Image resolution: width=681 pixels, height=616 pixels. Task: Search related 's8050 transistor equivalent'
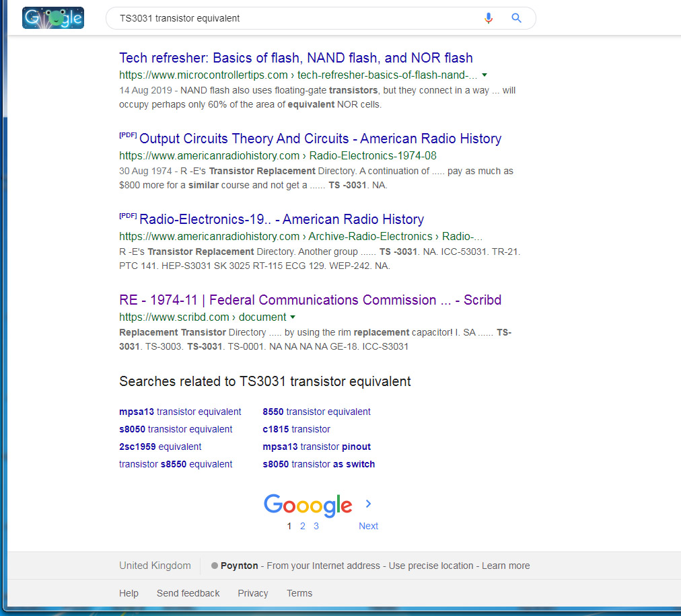pyautogui.click(x=176, y=429)
